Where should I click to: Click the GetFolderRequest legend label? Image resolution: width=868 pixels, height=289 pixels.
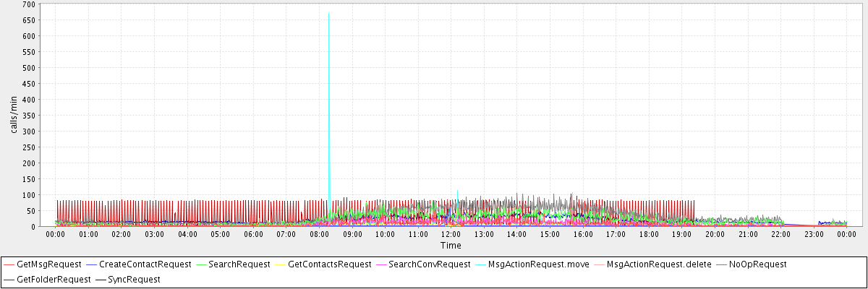pos(49,279)
